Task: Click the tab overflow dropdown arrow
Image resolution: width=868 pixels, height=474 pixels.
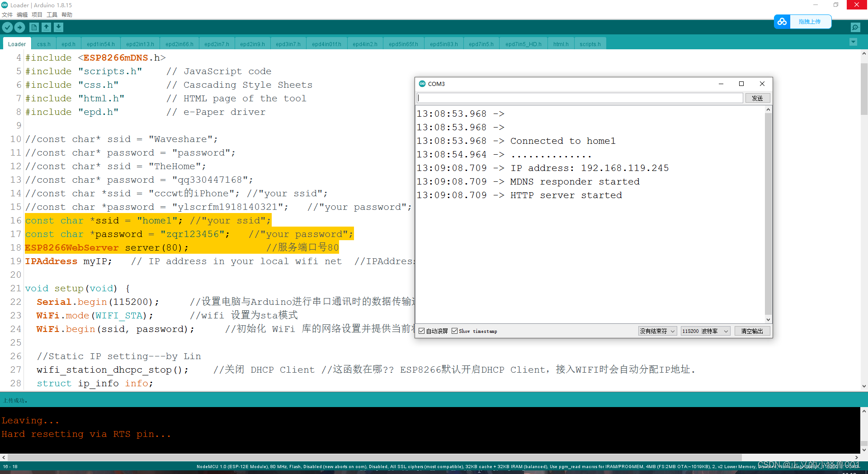Action: coord(854,42)
